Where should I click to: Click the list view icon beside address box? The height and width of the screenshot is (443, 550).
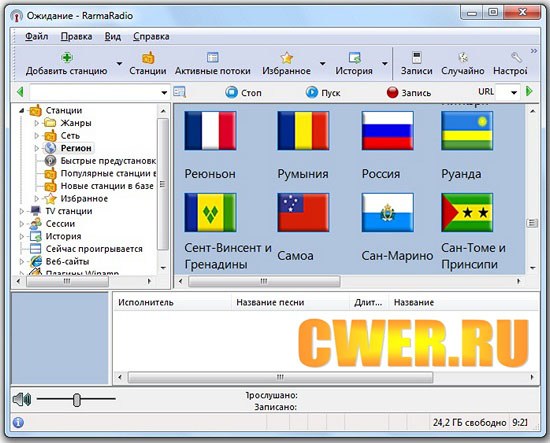[x=180, y=92]
